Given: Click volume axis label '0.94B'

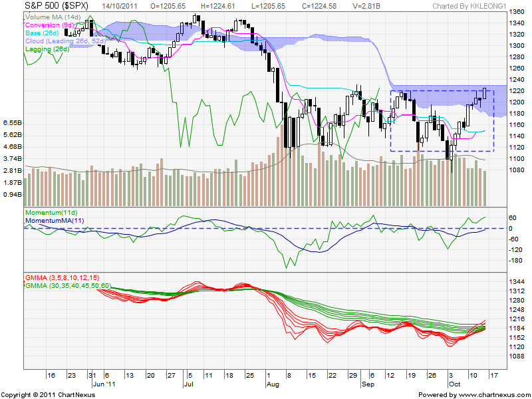Looking at the screenshot, I should [13, 195].
